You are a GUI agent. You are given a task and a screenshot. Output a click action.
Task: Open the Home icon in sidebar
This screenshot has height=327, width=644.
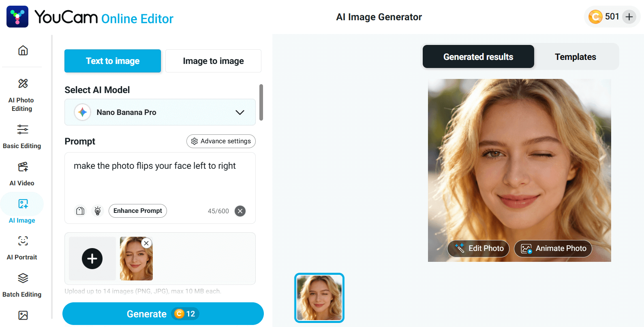23,51
